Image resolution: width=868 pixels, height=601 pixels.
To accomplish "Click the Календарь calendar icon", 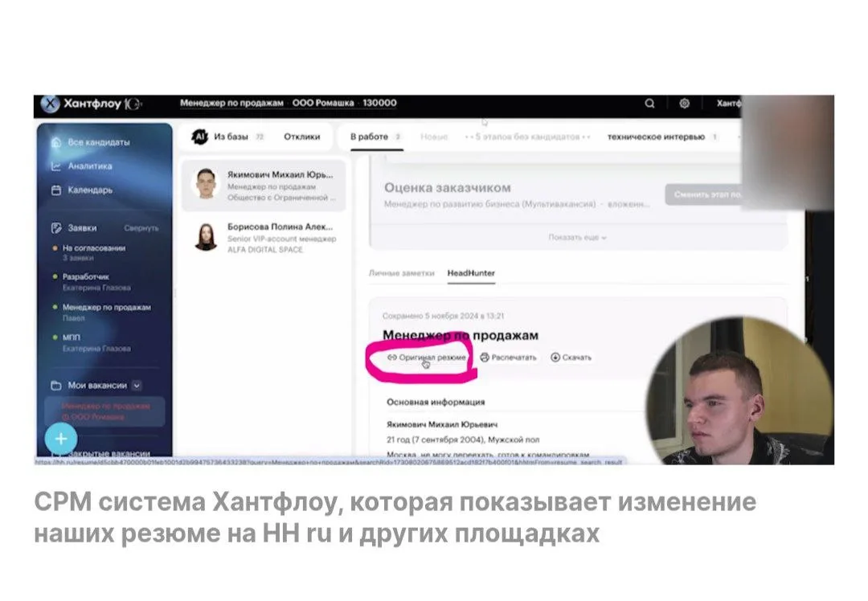I will [x=56, y=190].
